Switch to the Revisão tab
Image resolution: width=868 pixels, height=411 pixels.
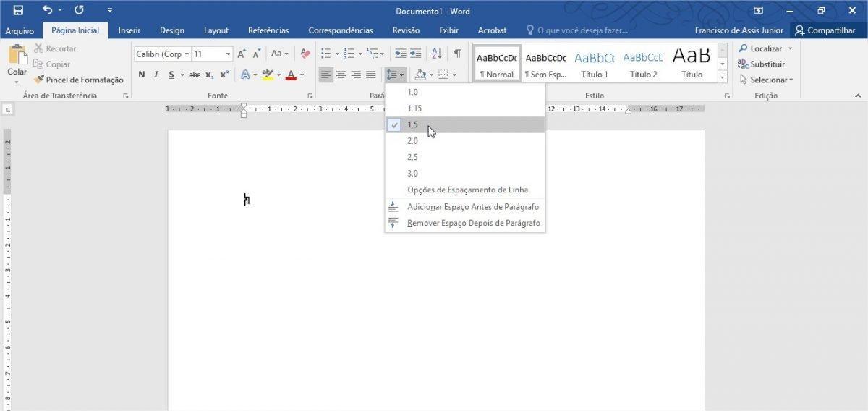[406, 30]
